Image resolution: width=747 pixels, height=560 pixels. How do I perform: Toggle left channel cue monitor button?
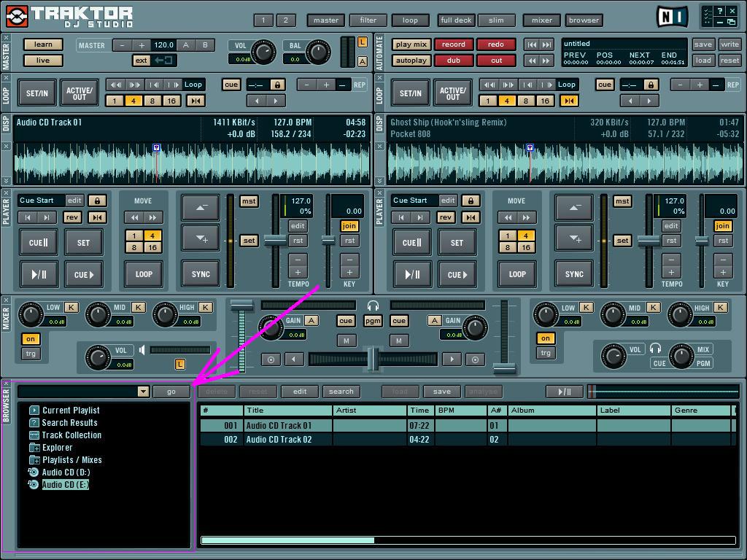346,321
